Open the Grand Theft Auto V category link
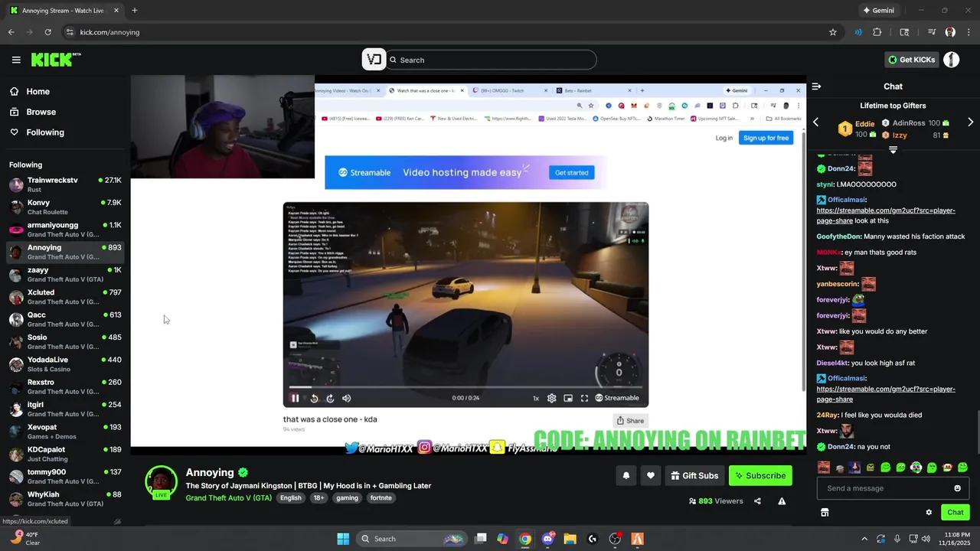 tap(228, 498)
